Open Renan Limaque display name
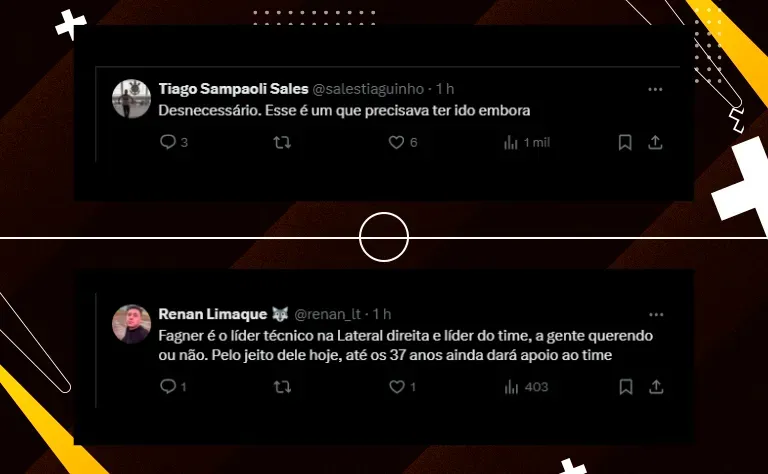Viewport: 768px width, 474px height. pyautogui.click(x=213, y=314)
